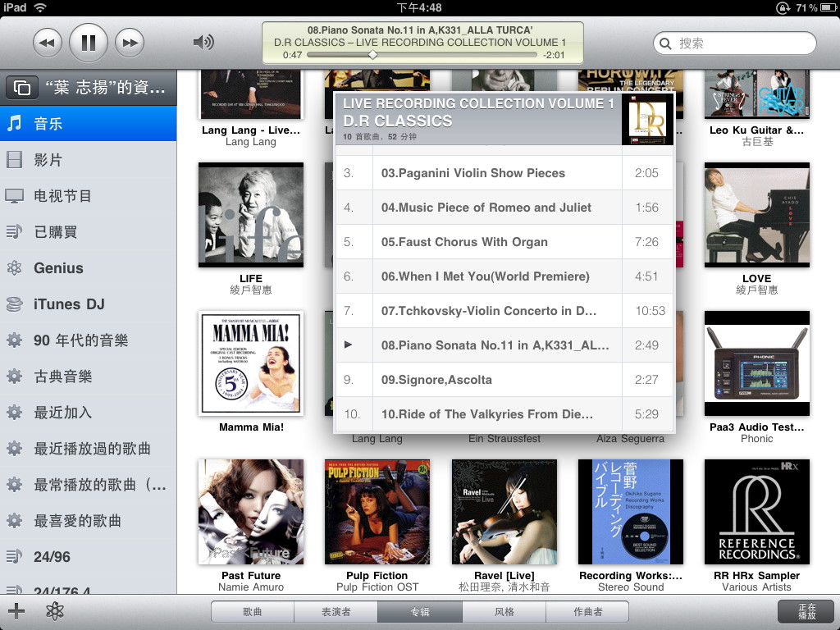The image size is (840, 630).
Task: Open Pulp Fiction album cover
Action: tap(377, 512)
